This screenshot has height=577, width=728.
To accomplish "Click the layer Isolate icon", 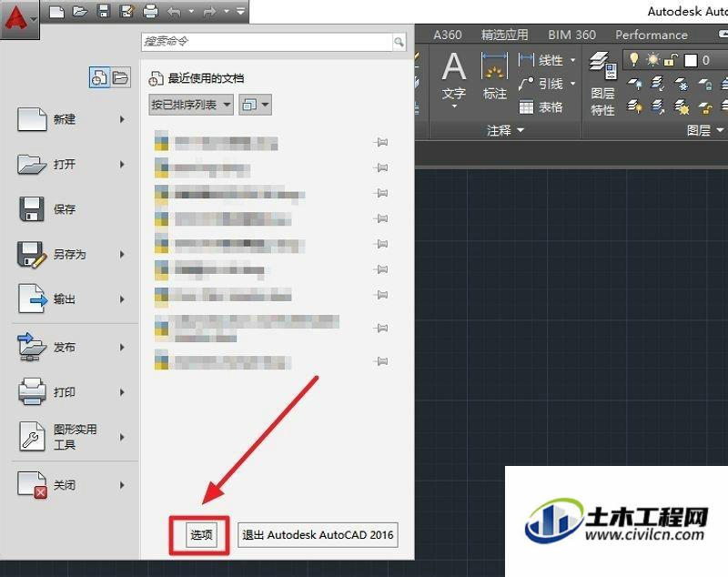I will pos(657,84).
